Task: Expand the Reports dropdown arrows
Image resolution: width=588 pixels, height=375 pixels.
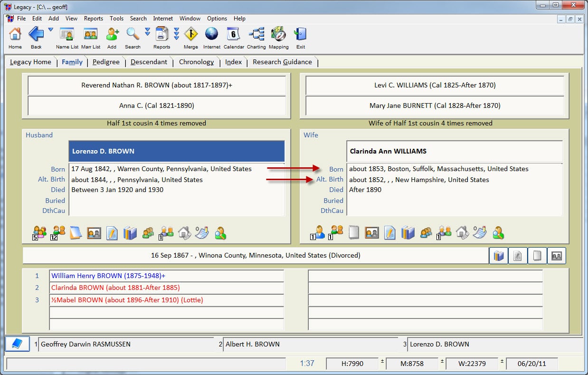Action: pos(176,33)
